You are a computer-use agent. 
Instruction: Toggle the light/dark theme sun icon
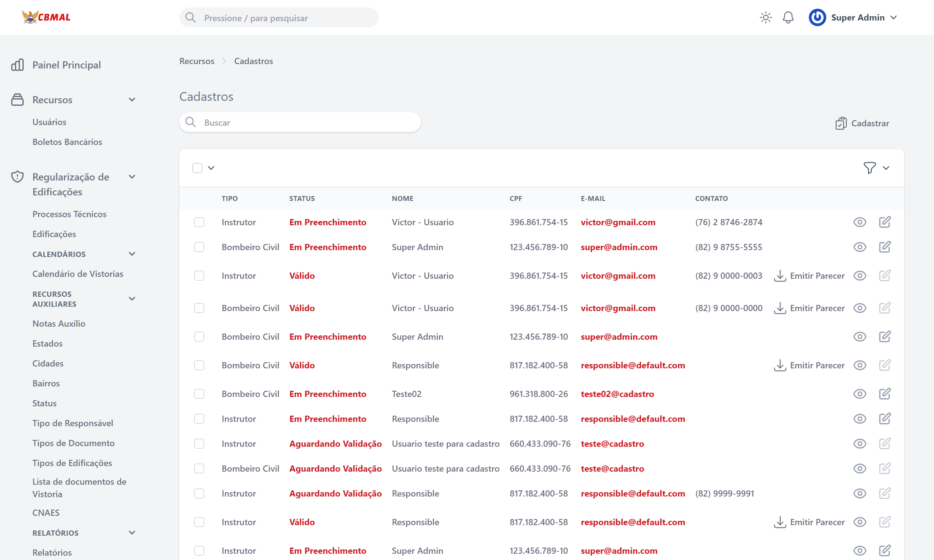[765, 18]
